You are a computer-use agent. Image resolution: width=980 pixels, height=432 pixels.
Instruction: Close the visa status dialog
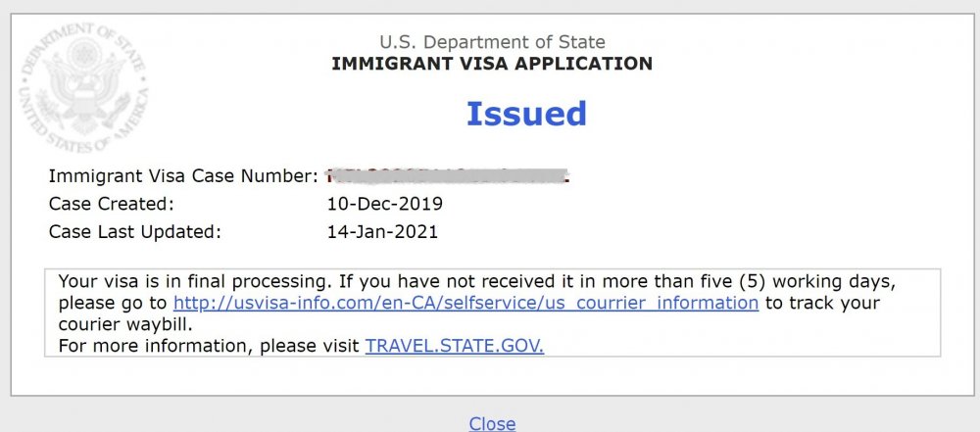click(x=492, y=423)
